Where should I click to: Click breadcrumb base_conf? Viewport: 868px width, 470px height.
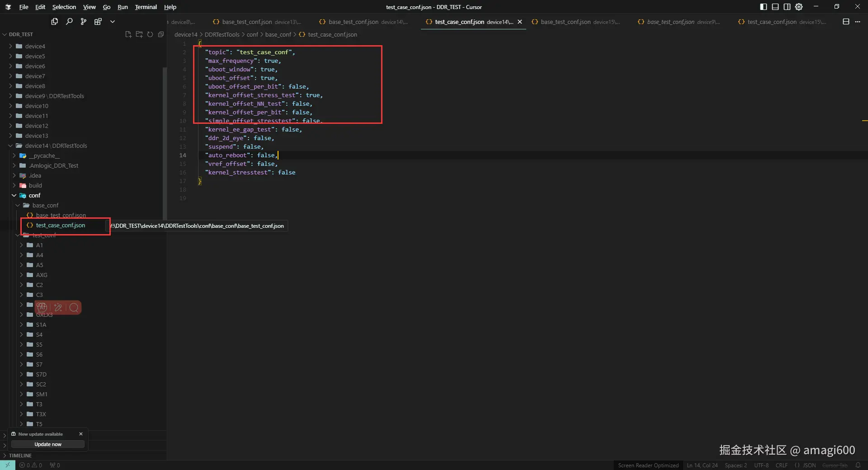tap(278, 34)
